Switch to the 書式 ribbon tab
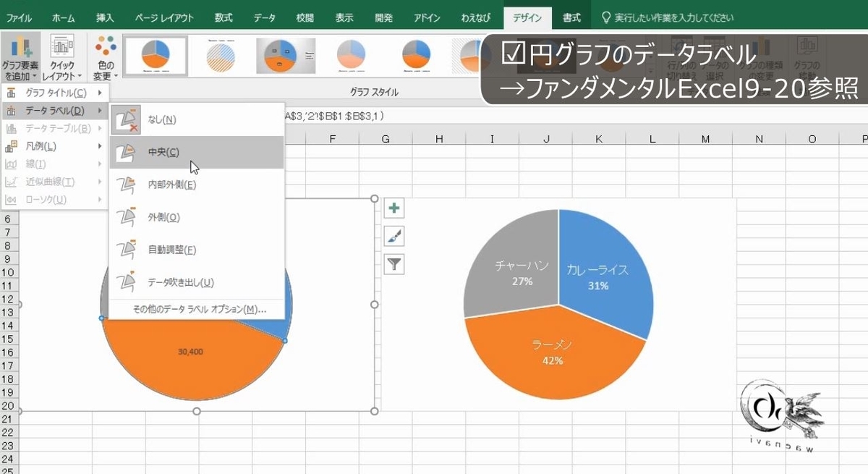Screen dimensions: 868x474 (572, 18)
